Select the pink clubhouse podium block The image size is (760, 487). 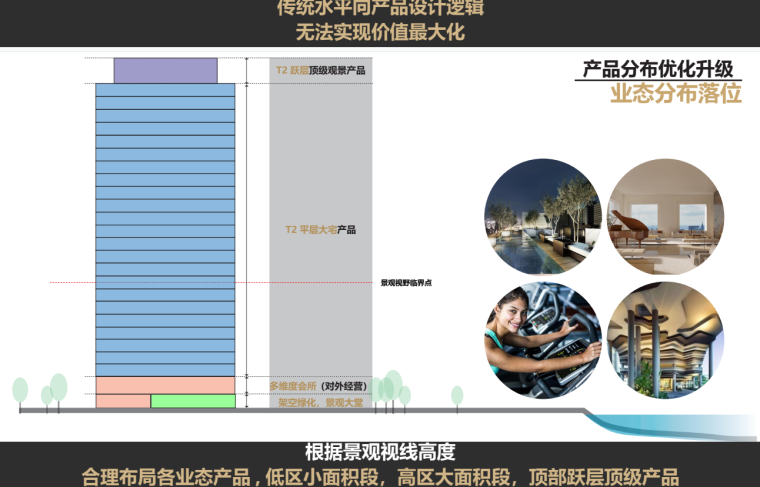[165, 385]
